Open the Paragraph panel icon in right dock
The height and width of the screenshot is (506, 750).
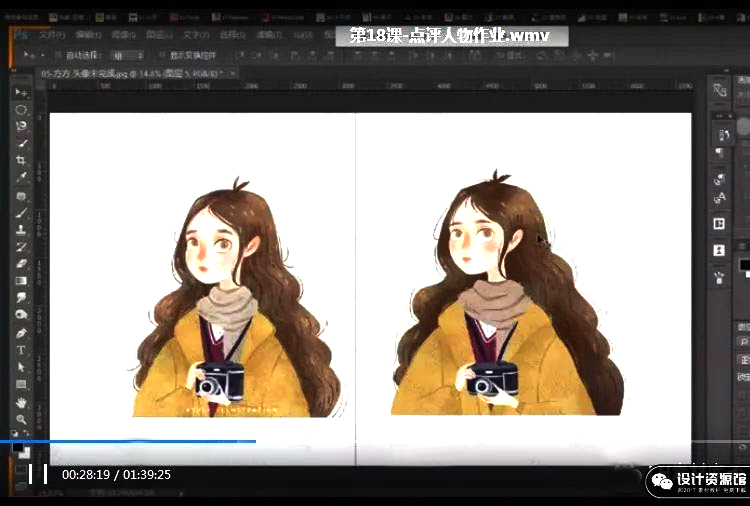point(719,153)
